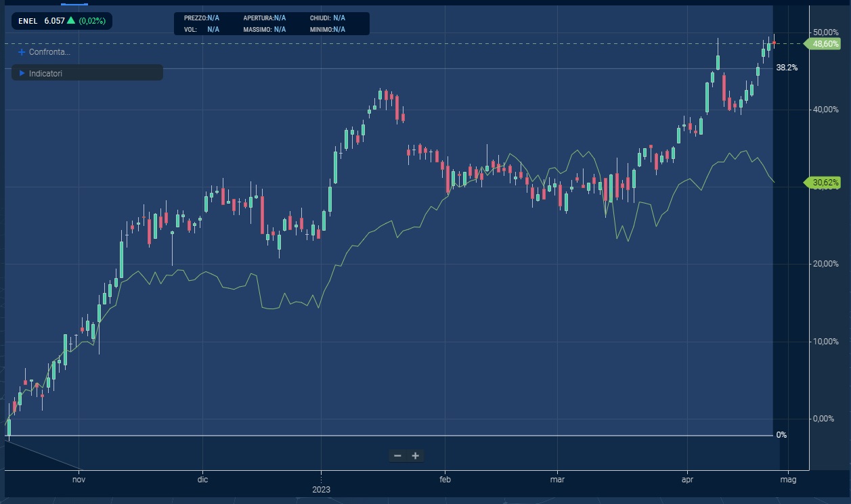Screen dimensions: 851x504
Task: Click the (0,02%) change percentage
Action: [92, 21]
